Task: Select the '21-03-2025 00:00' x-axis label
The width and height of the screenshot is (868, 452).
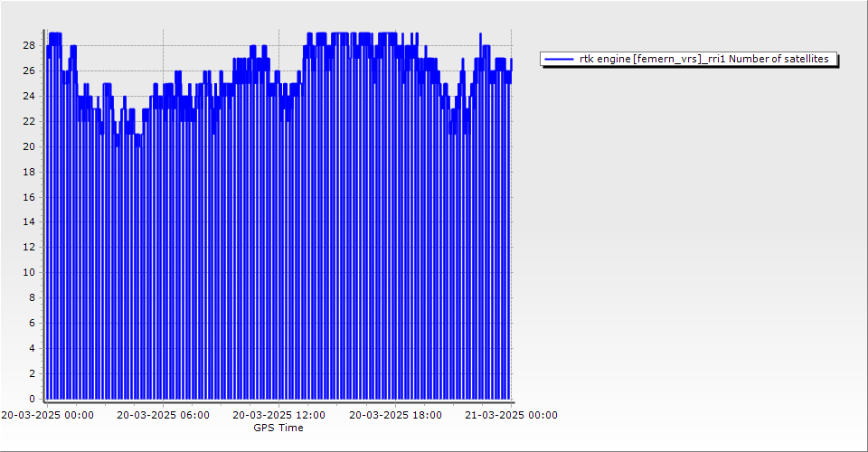Action: click(x=511, y=415)
